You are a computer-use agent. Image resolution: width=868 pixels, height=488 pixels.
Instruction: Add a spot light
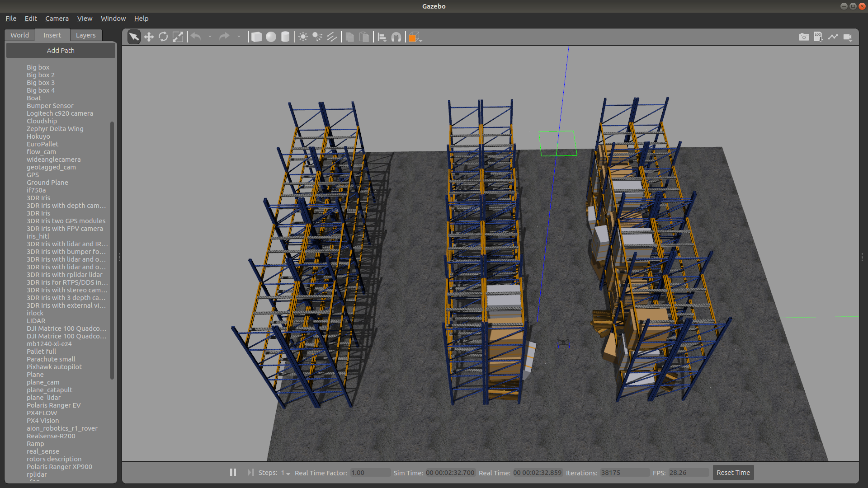pyautogui.click(x=317, y=37)
